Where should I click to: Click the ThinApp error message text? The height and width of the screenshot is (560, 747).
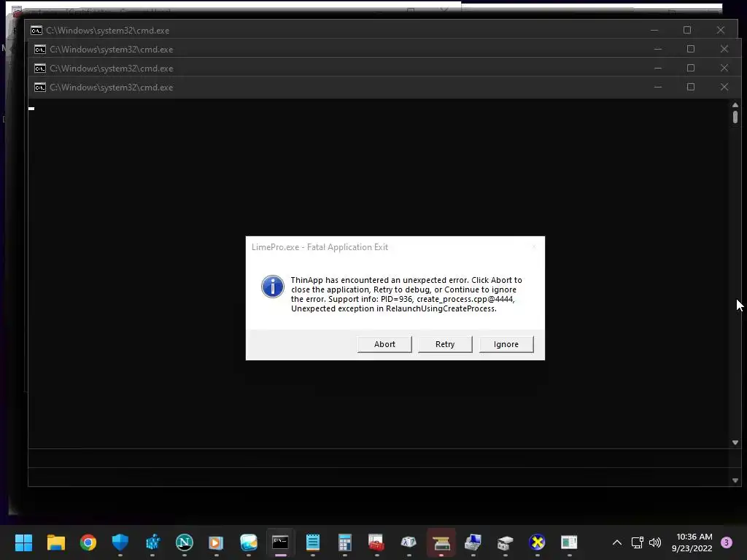tap(406, 295)
